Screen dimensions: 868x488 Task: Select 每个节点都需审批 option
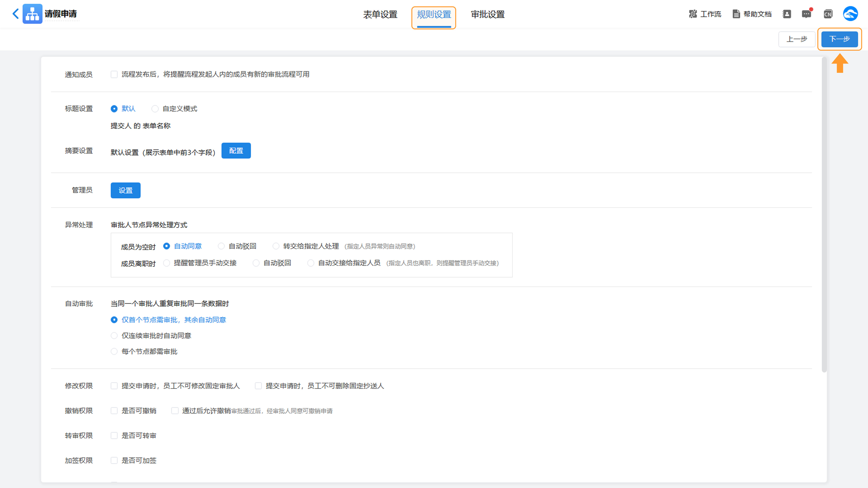114,351
